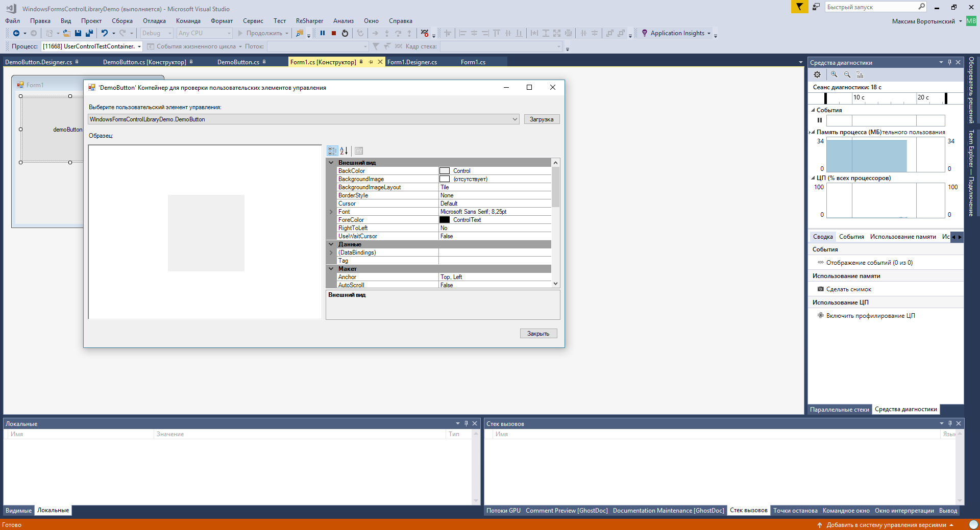Pin the Call Stack panel
Viewport: 980px width, 530px height.
coord(950,423)
